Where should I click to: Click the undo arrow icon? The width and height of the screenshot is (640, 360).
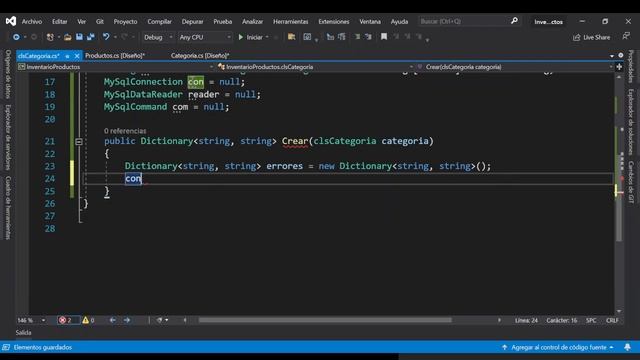tap(106, 37)
